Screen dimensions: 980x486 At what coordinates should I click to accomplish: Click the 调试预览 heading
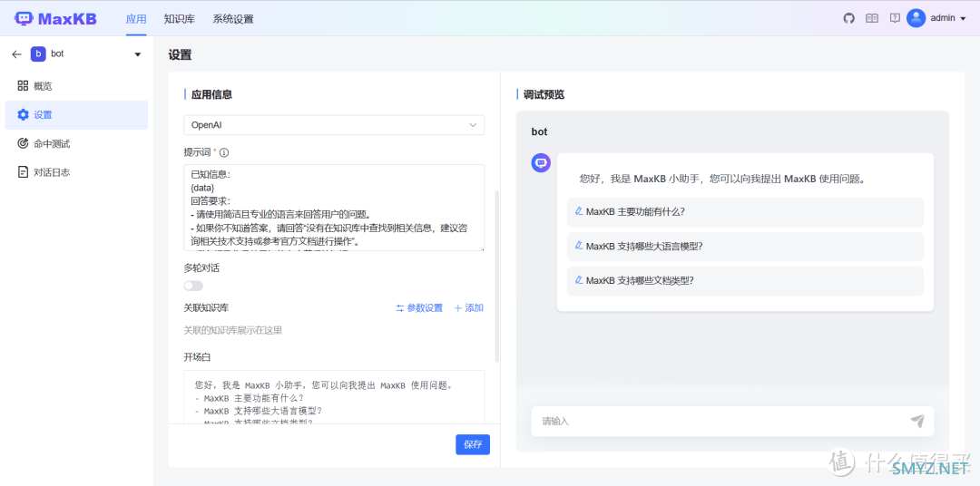[544, 95]
